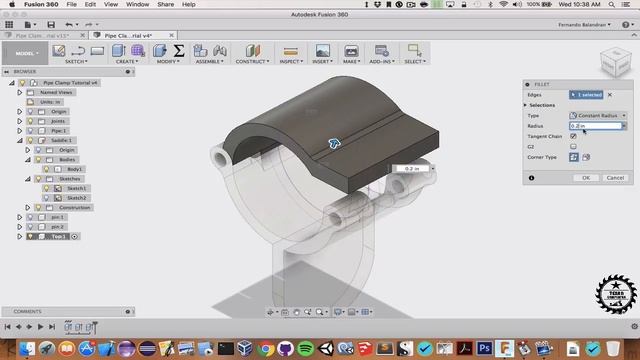This screenshot has width=640, height=360.
Task: Cancel the Fillet dialog
Action: pos(615,178)
